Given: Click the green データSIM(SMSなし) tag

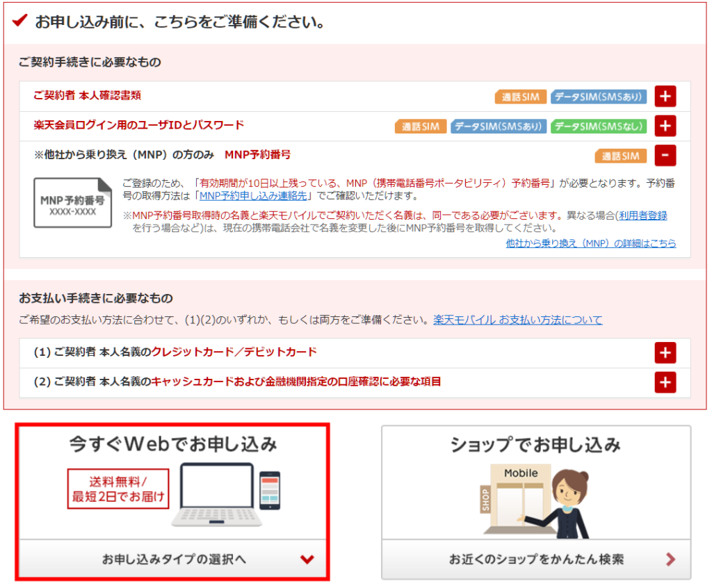Looking at the screenshot, I should pos(598,126).
